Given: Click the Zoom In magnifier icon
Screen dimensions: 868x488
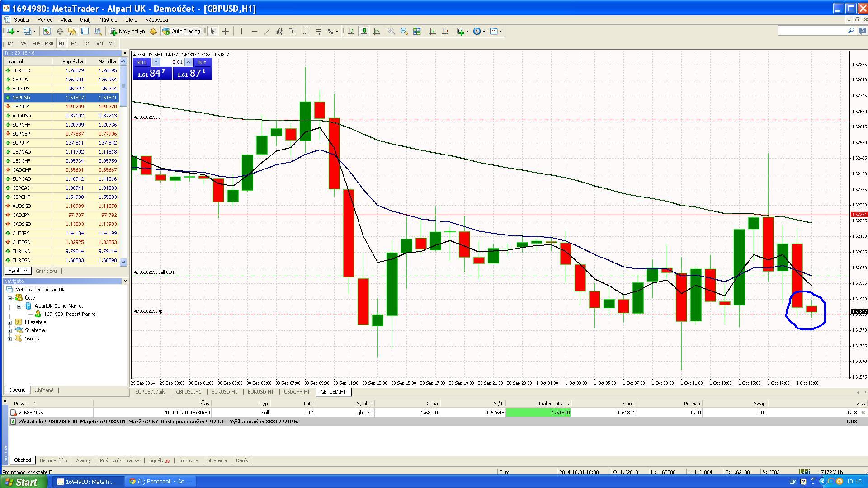Looking at the screenshot, I should [x=392, y=31].
